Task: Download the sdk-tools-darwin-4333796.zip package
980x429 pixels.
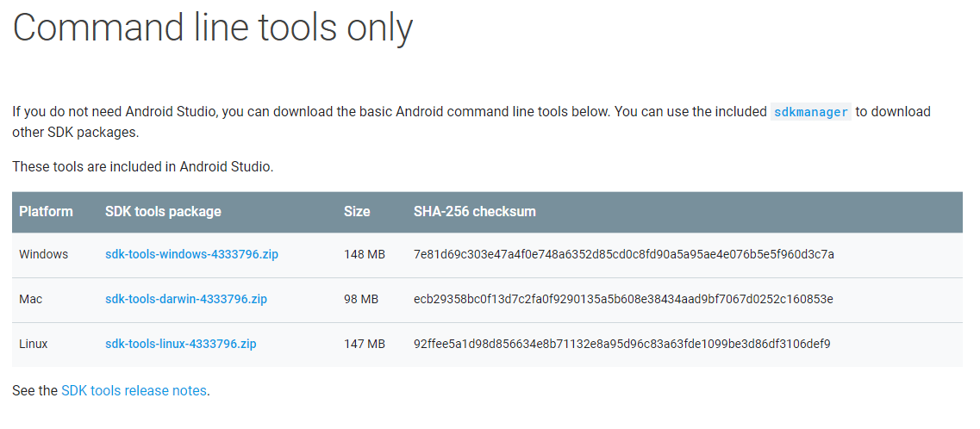Action: click(186, 300)
